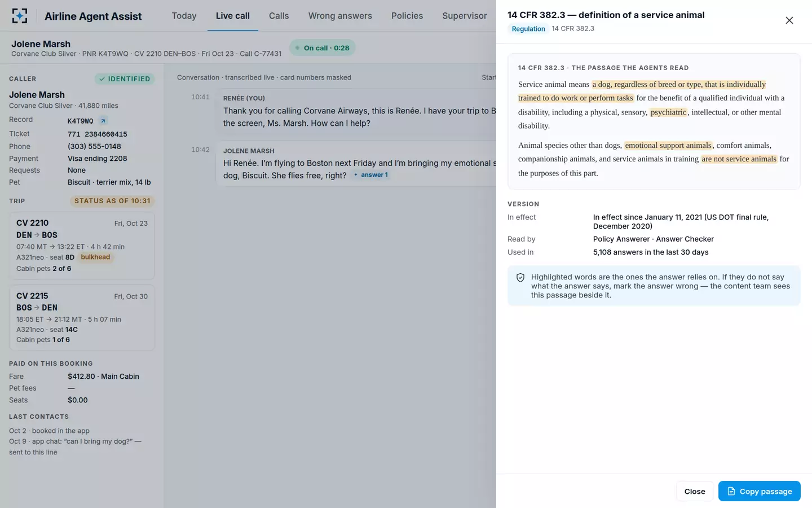Click the highlighted phrase are not service animals
The width and height of the screenshot is (812, 508).
coord(739,159)
